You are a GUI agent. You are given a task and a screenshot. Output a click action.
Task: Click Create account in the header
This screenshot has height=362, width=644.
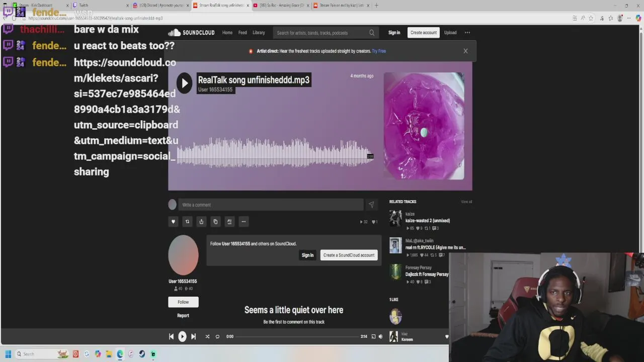click(x=424, y=33)
